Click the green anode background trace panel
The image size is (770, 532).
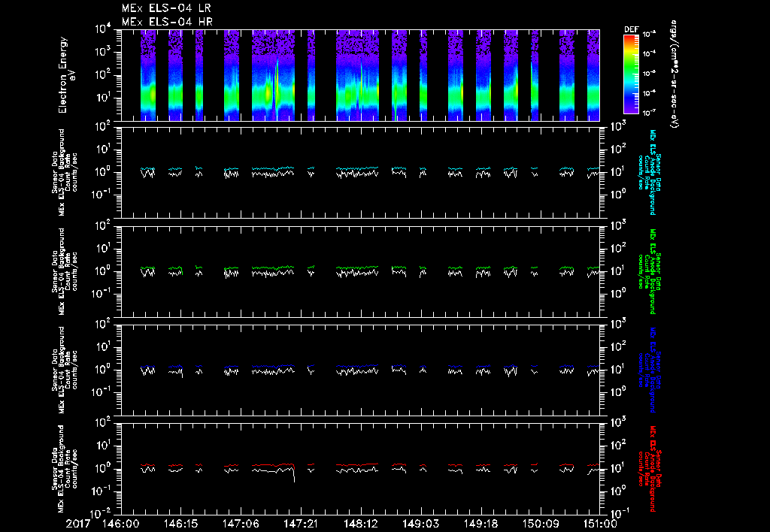coord(360,271)
